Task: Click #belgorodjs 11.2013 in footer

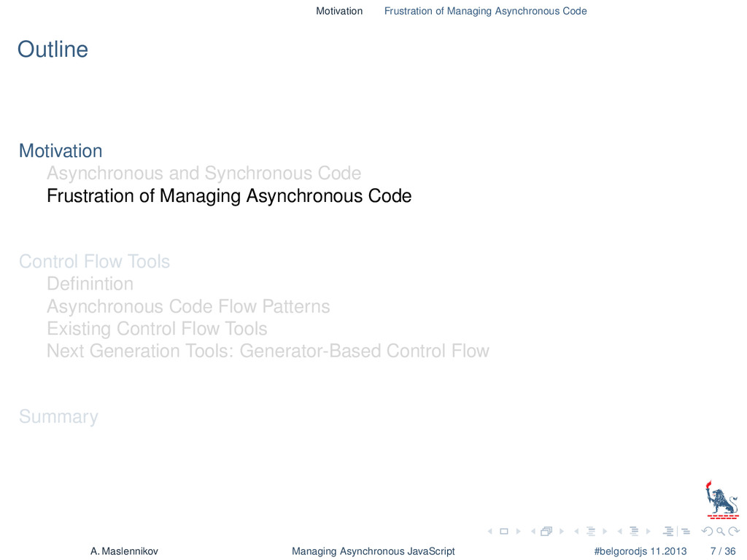Action: 640,551
